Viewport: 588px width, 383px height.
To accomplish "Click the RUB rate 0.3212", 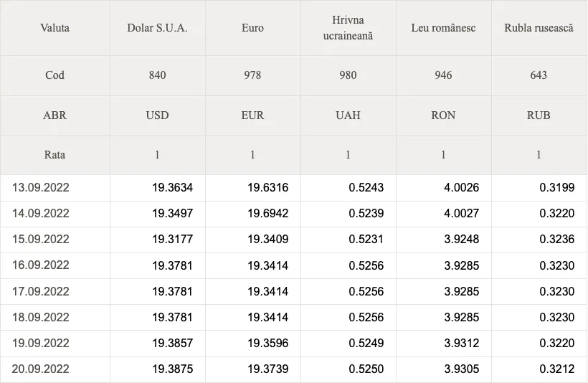I will 557,369.
